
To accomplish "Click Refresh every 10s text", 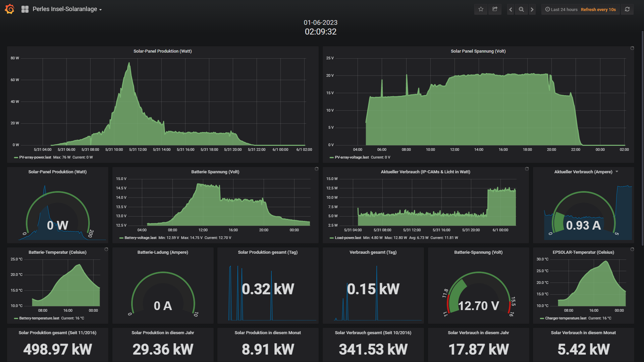I will pos(598,9).
